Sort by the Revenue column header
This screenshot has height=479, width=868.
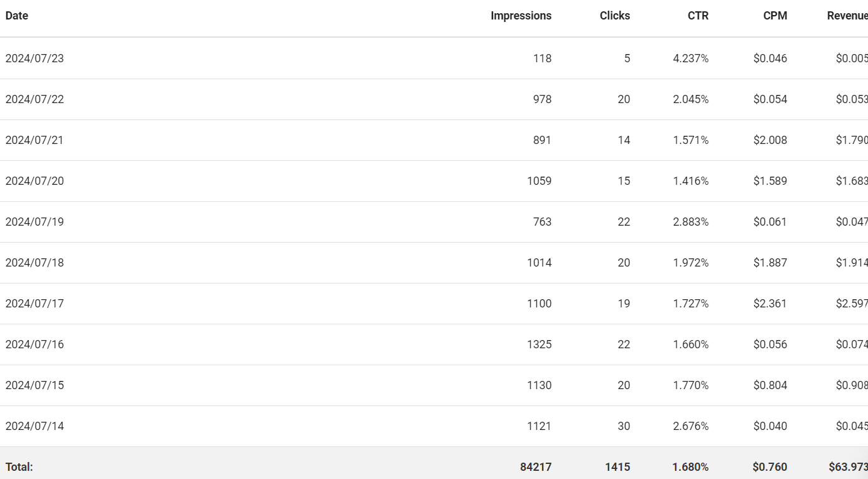(x=847, y=16)
